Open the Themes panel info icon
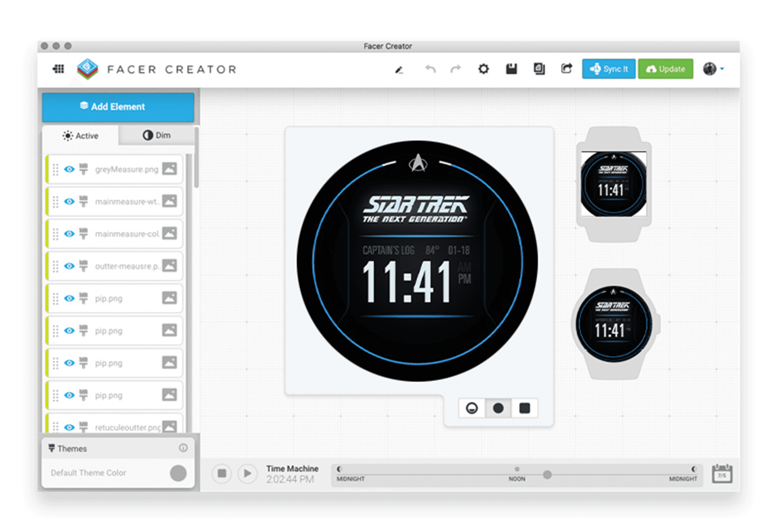 coord(184,448)
